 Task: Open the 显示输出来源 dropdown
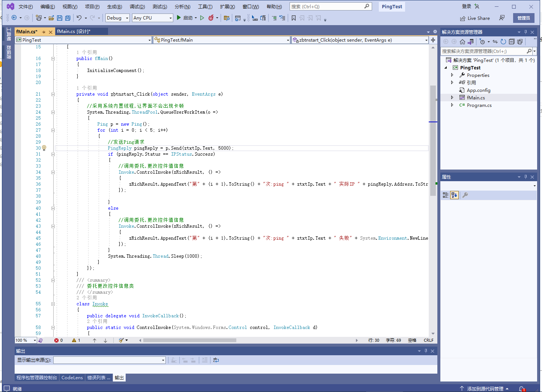[x=109, y=360]
